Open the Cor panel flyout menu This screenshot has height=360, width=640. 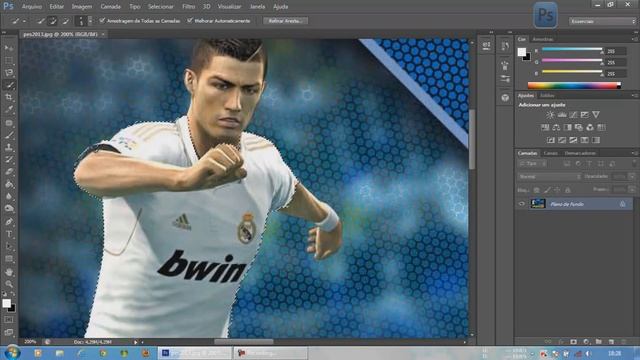pos(635,39)
